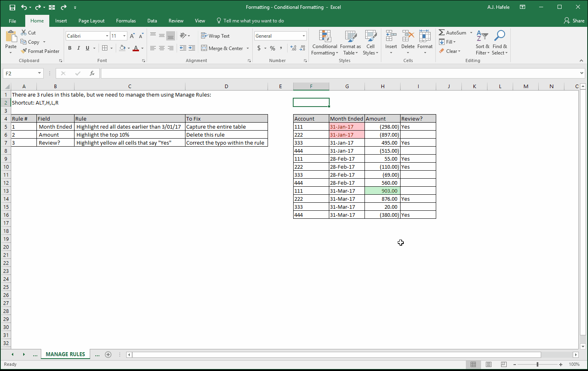Switch to the Review tab
Viewport: 588px width, 371px height.
pos(176,21)
